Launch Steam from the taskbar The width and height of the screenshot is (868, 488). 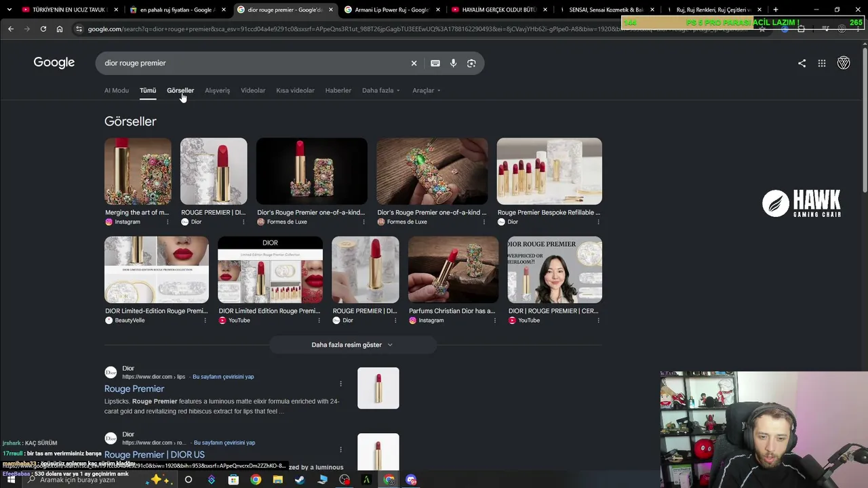[x=299, y=480]
